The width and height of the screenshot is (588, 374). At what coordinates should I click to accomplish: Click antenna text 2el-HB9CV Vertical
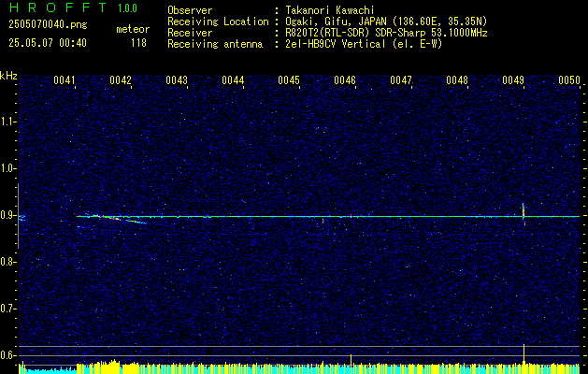(336, 44)
